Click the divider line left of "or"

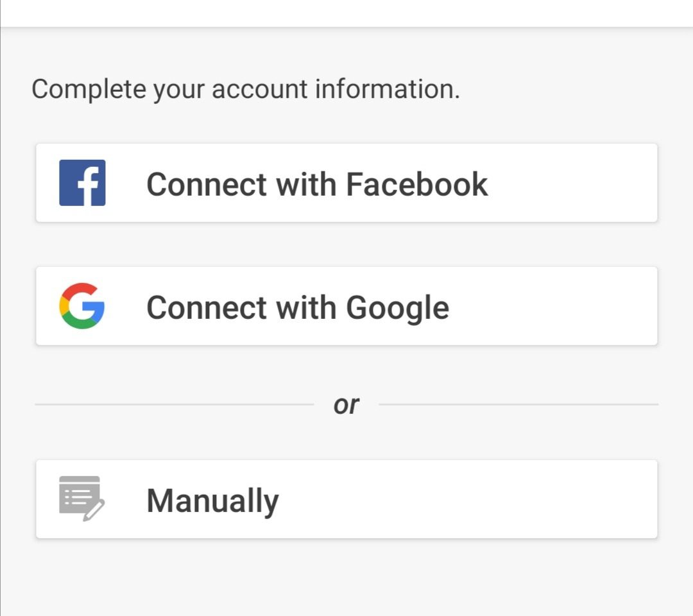point(173,404)
